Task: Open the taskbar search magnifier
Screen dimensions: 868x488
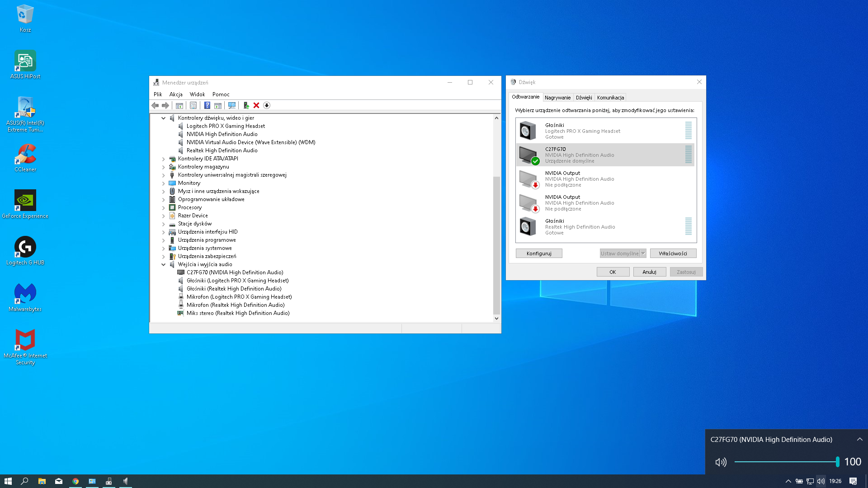Action: 25,481
